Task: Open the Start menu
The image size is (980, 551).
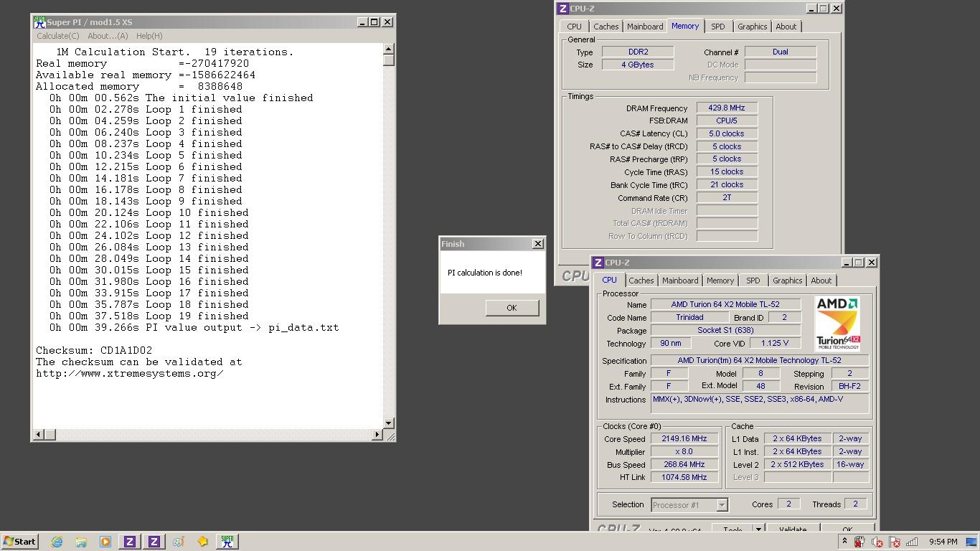Action: point(19,542)
